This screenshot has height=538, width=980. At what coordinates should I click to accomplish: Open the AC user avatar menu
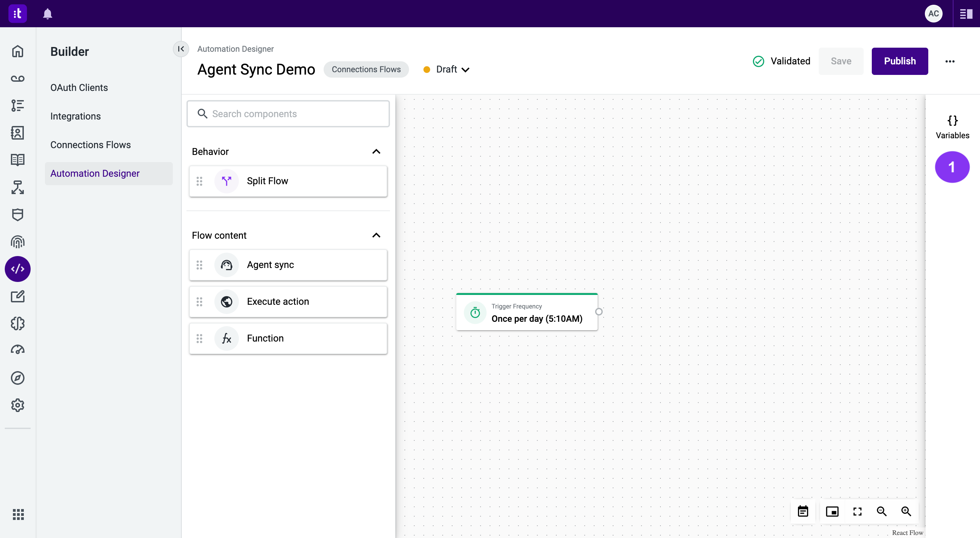point(933,14)
